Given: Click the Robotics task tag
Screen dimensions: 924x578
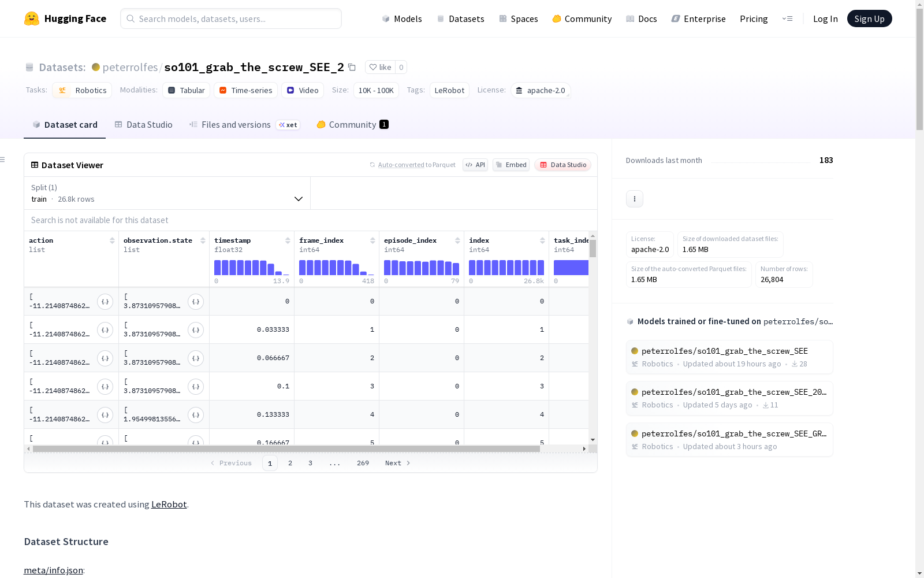Looking at the screenshot, I should pos(83,90).
